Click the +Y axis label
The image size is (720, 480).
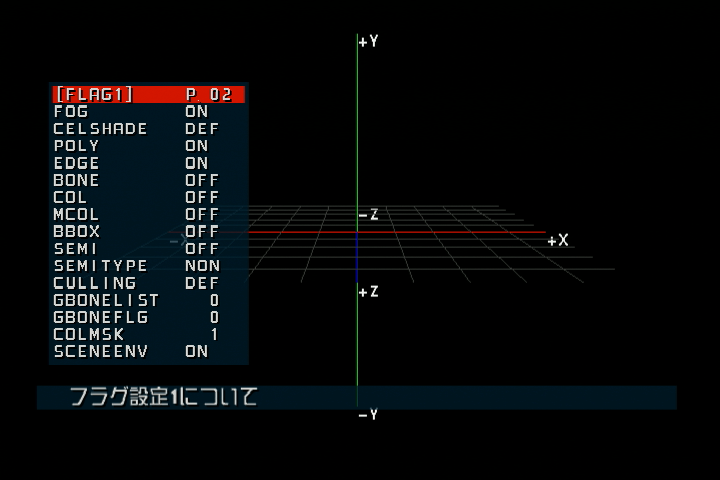point(368,42)
